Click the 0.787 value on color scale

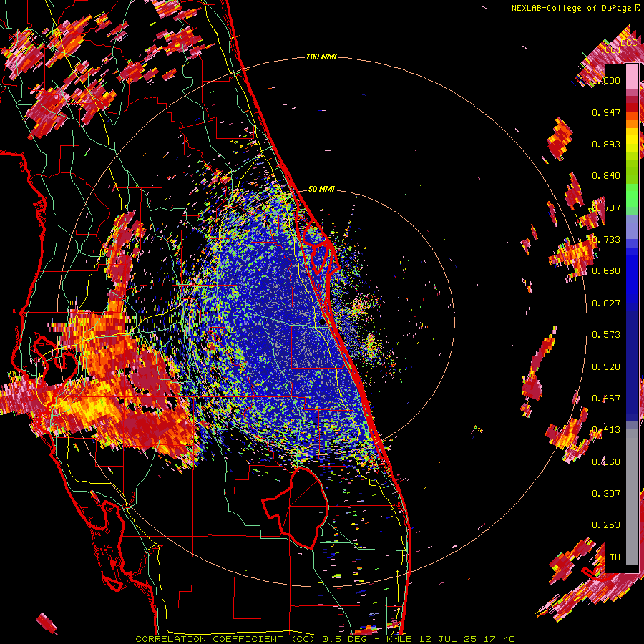tap(606, 208)
